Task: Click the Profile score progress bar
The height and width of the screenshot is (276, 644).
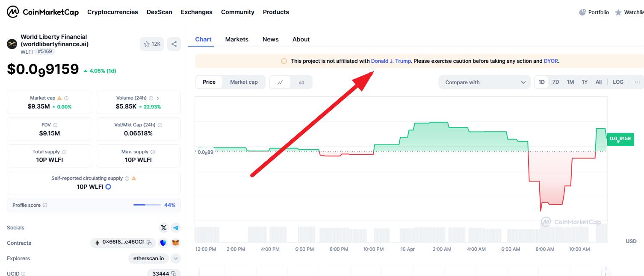Action: click(x=147, y=205)
